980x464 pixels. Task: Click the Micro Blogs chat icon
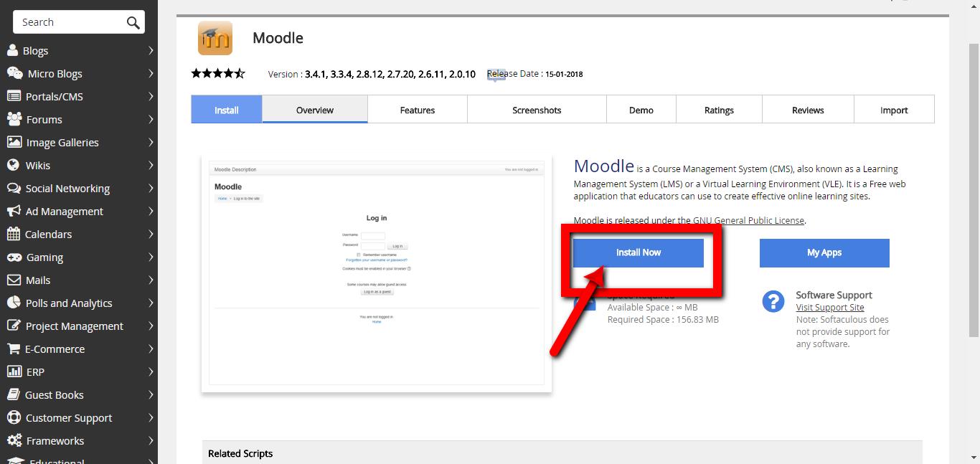[x=14, y=73]
